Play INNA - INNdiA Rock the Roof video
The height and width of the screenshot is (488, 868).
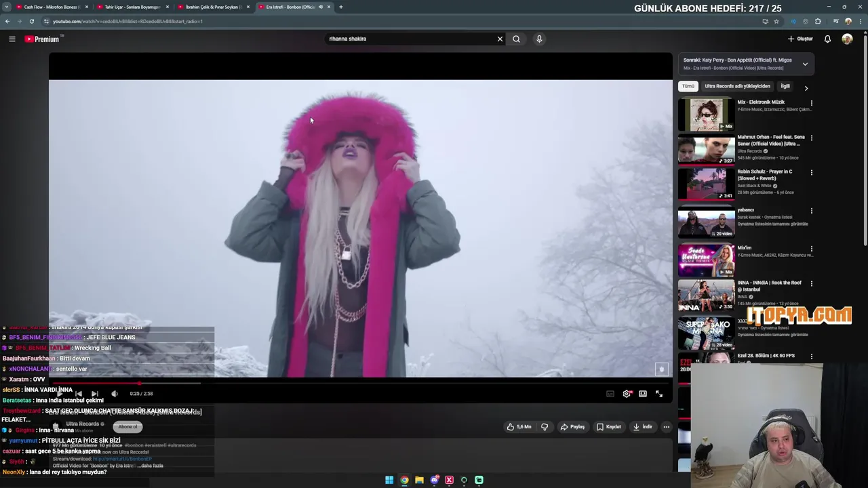point(706,296)
